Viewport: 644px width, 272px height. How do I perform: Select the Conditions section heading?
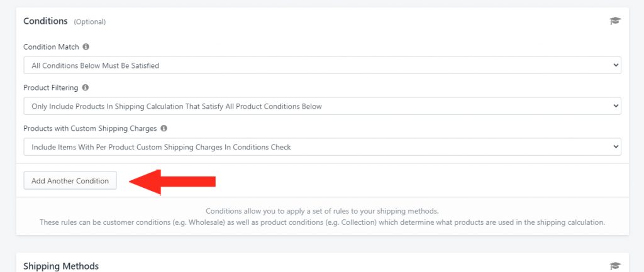45,21
